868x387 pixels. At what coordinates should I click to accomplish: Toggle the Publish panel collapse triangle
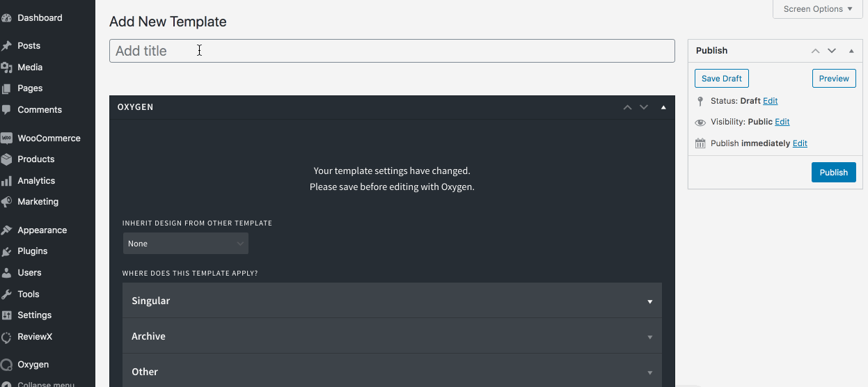point(851,51)
